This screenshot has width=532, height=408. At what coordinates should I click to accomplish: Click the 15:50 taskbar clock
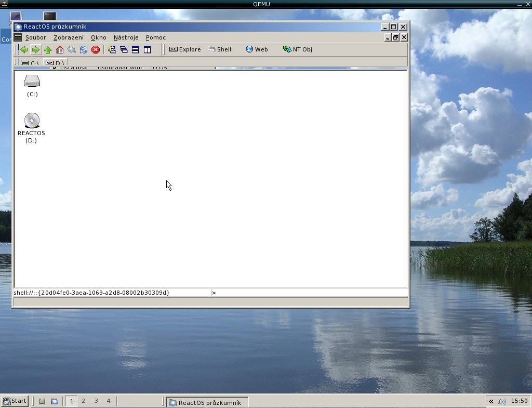[519, 401]
